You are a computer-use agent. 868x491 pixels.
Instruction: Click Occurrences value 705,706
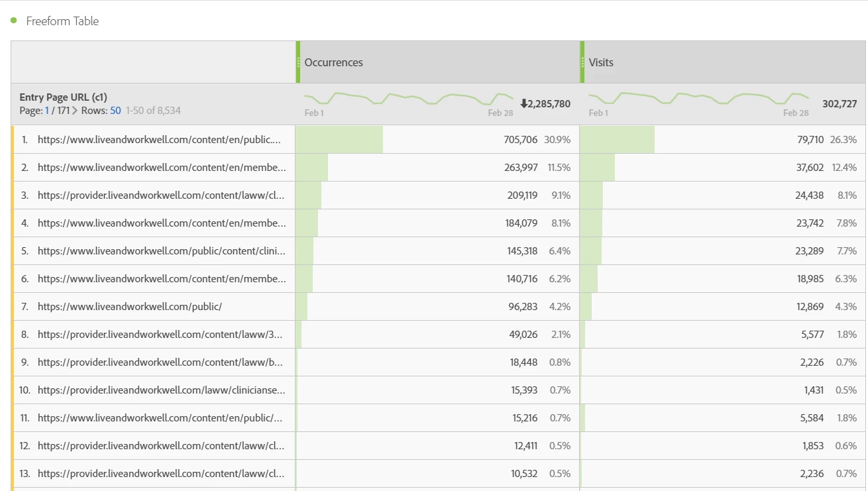pos(521,140)
